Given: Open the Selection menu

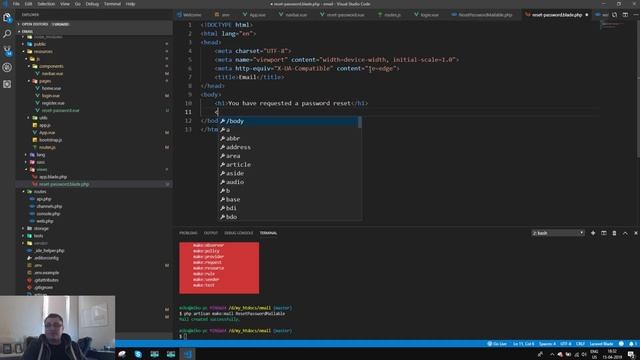Looking at the screenshot, I should (x=46, y=4).
